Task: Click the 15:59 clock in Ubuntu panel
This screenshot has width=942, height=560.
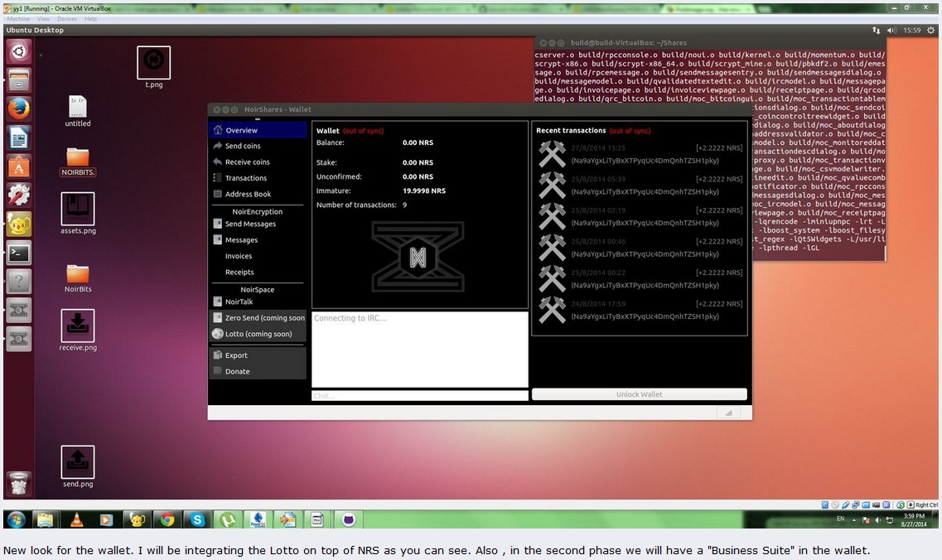Action: pos(912,30)
